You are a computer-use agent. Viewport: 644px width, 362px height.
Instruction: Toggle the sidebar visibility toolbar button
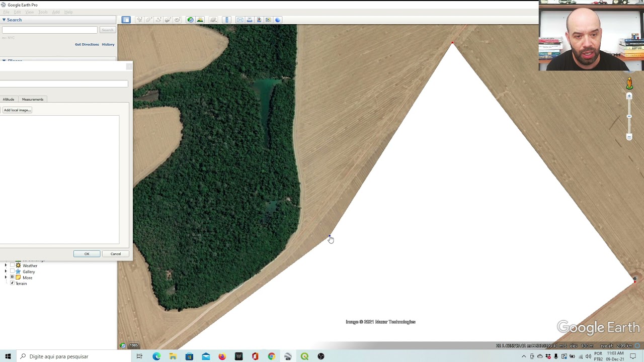(x=126, y=20)
